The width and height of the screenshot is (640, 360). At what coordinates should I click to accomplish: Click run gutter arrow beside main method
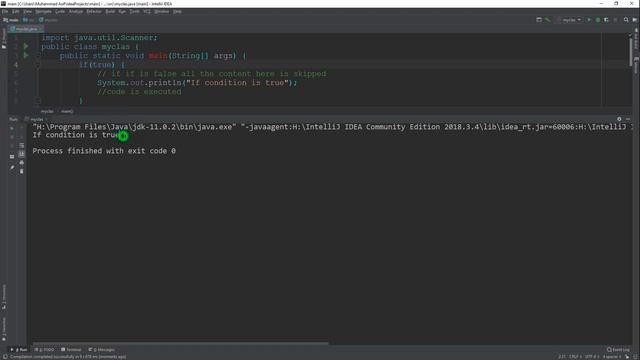coord(26,56)
